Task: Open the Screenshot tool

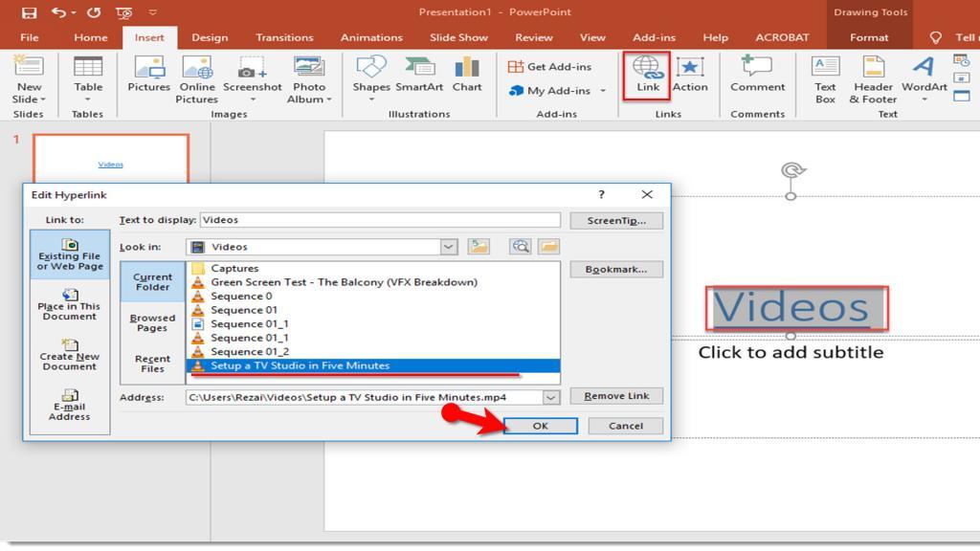Action: pyautogui.click(x=252, y=77)
